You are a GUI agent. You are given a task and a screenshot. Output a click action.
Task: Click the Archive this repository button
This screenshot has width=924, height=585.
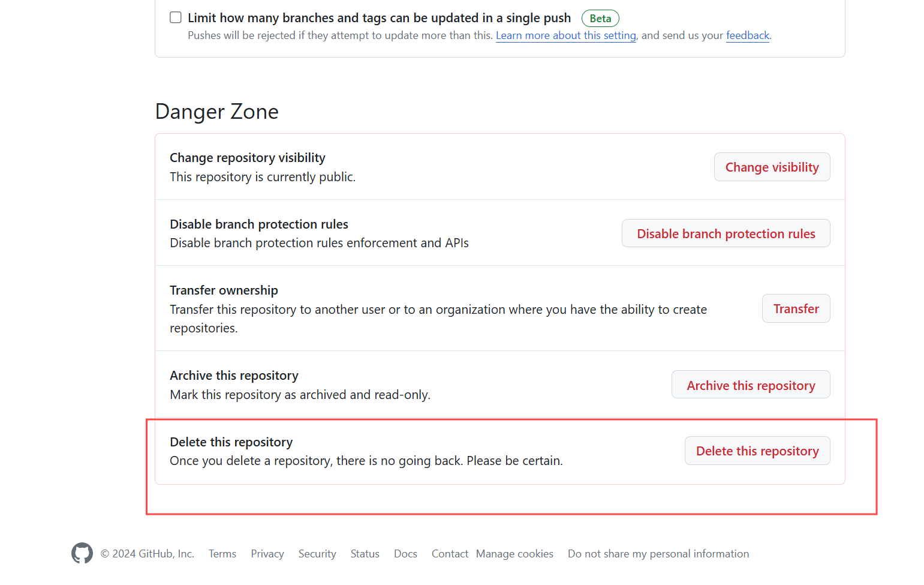click(x=751, y=385)
